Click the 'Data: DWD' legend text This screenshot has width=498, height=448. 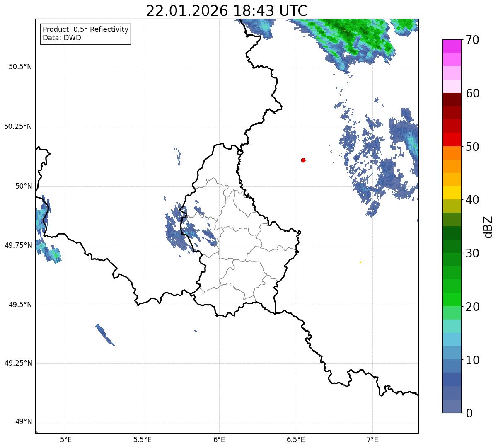[62, 38]
